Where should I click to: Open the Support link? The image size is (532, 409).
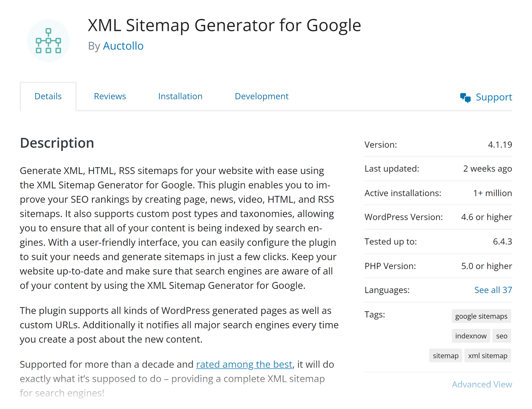tap(494, 97)
